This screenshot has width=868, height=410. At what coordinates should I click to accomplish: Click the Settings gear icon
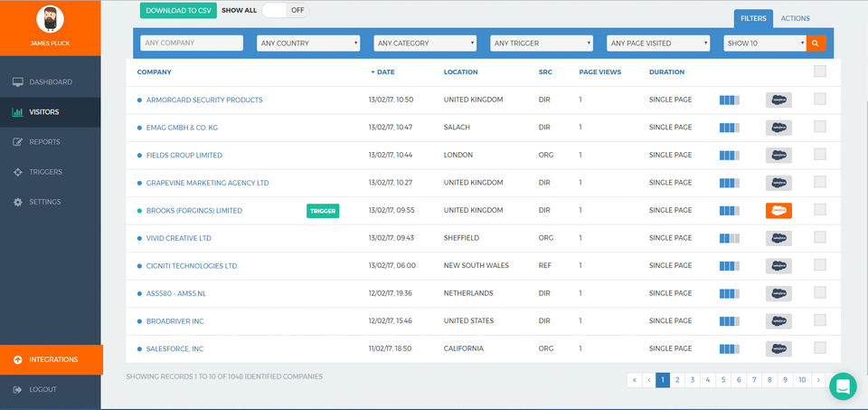click(x=18, y=202)
